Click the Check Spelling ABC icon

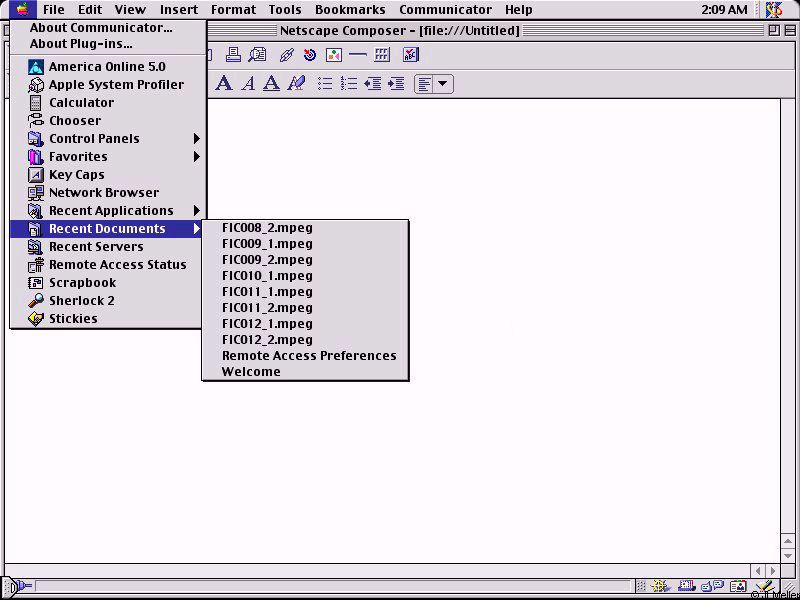(x=410, y=55)
